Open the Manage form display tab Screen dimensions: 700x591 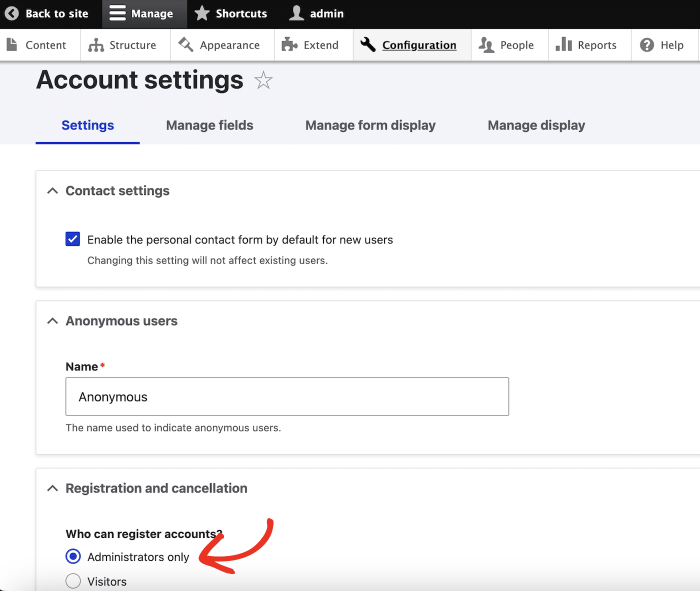[370, 125]
